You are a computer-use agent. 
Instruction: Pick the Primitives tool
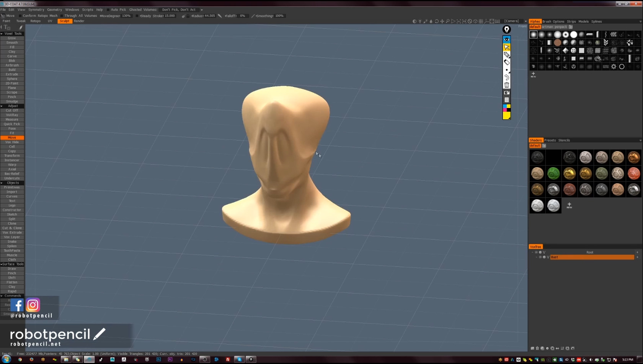click(12, 188)
